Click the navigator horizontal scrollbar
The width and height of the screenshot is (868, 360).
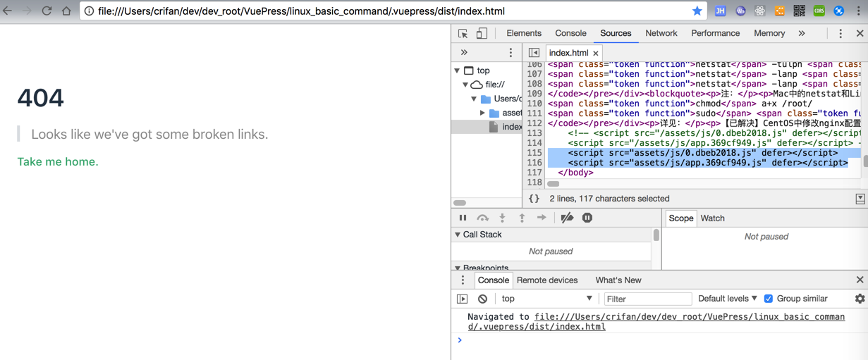(460, 203)
